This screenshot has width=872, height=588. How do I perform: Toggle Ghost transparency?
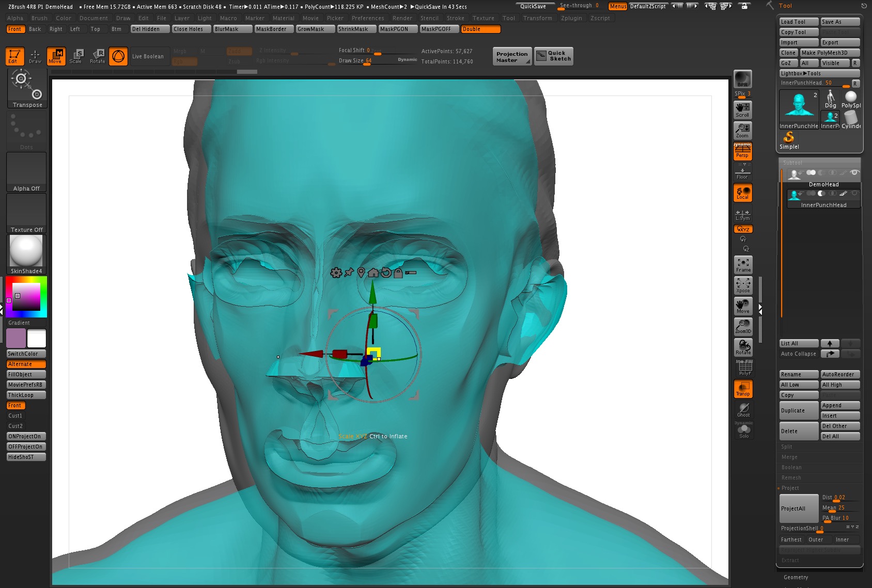(743, 409)
